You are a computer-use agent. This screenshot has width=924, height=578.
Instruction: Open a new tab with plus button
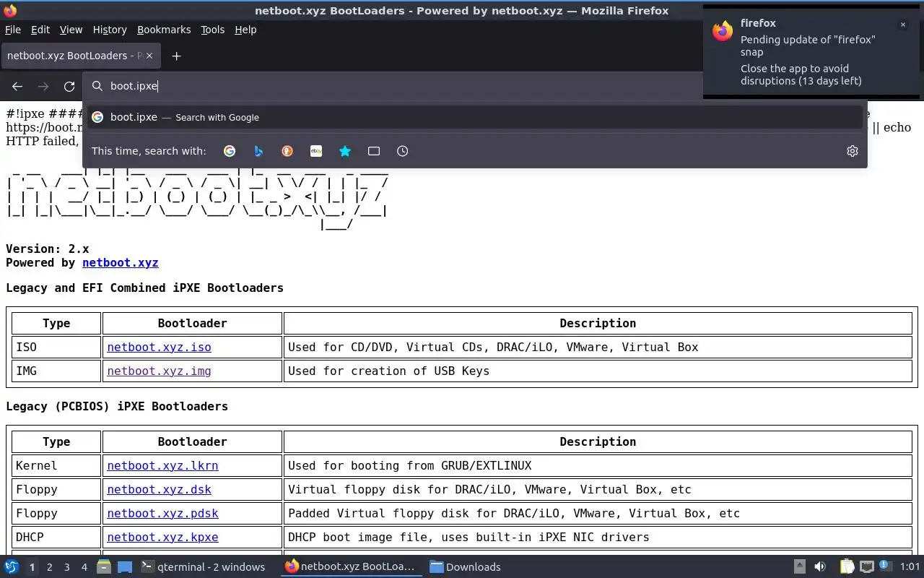[x=176, y=56]
